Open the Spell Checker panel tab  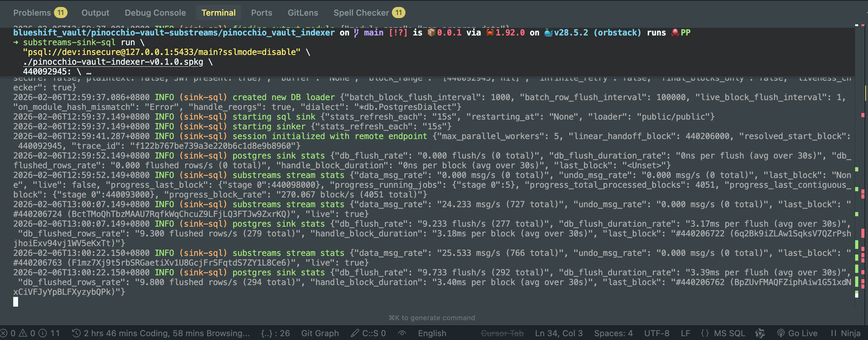361,13
